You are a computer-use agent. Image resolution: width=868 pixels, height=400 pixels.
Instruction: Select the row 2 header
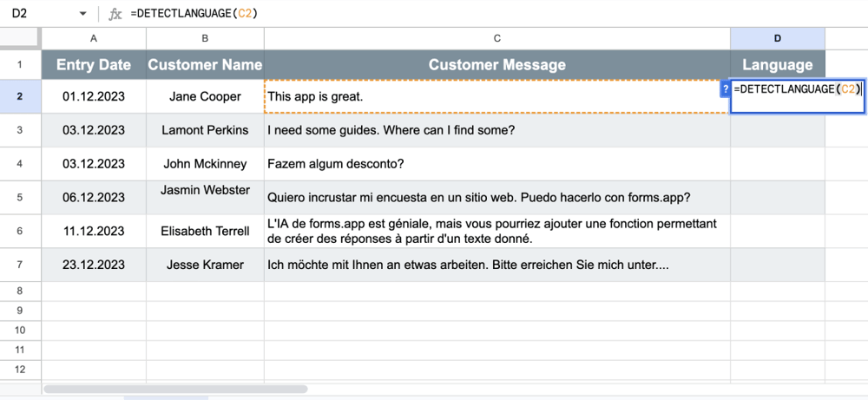(20, 96)
